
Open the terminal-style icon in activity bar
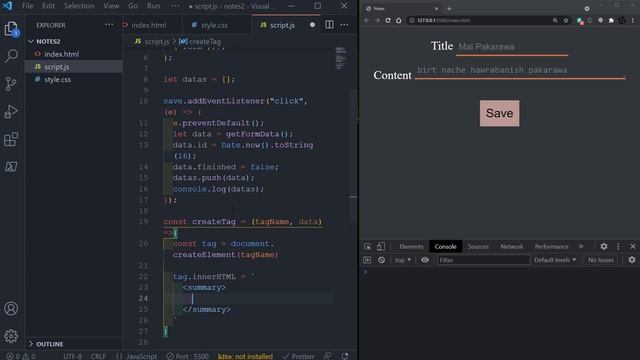pyautogui.click(x=11, y=167)
